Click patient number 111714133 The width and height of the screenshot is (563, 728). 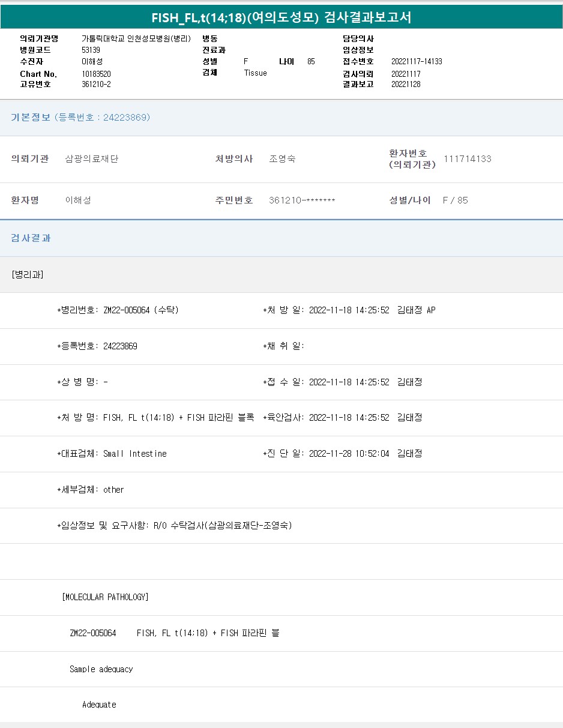[467, 159]
